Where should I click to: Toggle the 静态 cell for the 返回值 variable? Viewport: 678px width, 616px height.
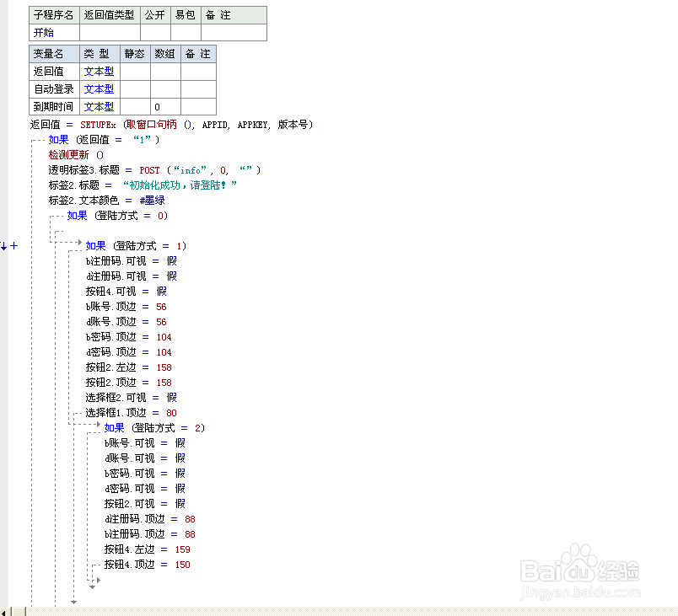click(133, 71)
